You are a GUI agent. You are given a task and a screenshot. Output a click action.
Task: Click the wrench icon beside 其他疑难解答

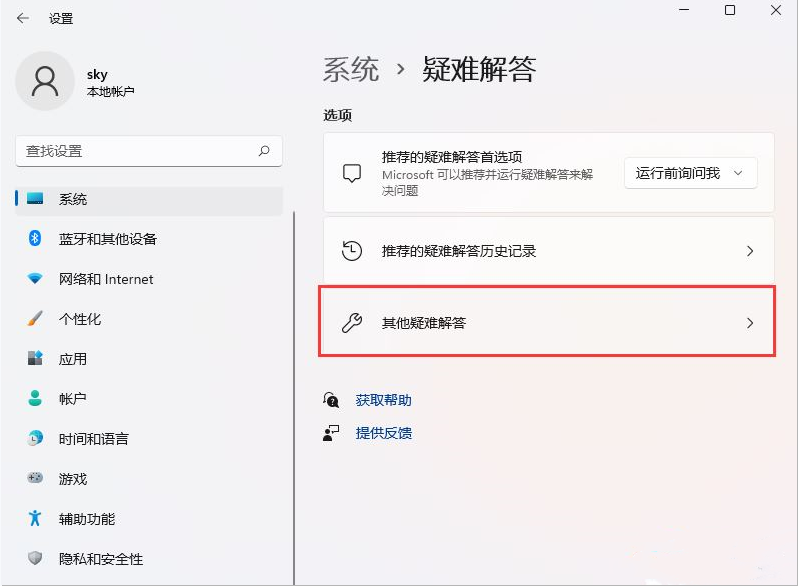(352, 322)
